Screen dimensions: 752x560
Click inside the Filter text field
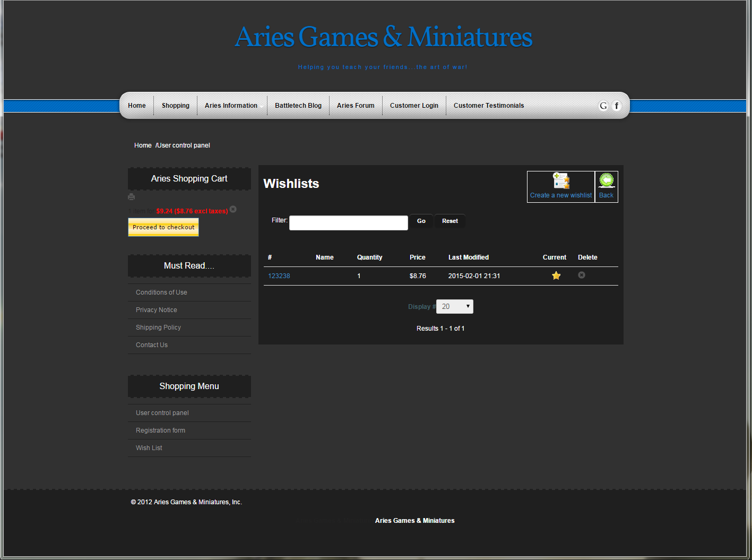click(x=349, y=223)
